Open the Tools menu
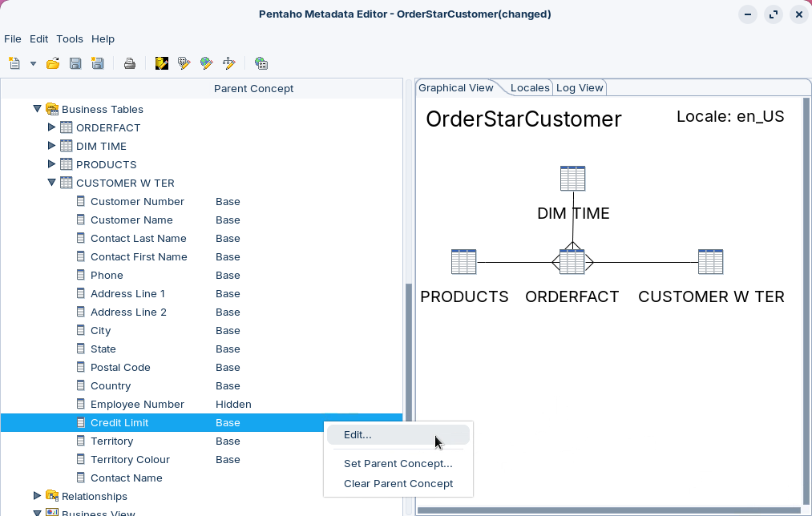Image resolution: width=812 pixels, height=516 pixels. 70,38
